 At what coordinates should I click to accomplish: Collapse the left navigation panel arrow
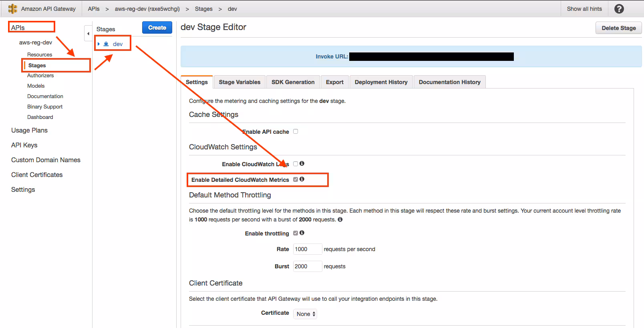point(88,34)
